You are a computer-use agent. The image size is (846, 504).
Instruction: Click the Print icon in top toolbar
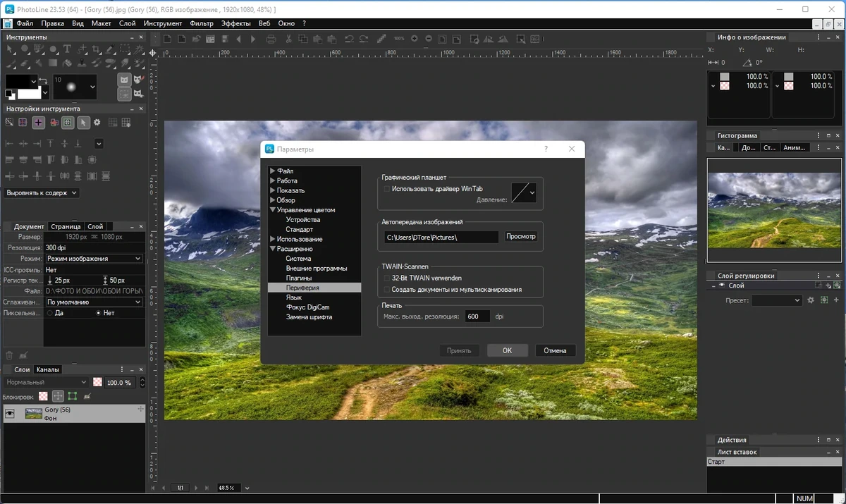pyautogui.click(x=271, y=39)
